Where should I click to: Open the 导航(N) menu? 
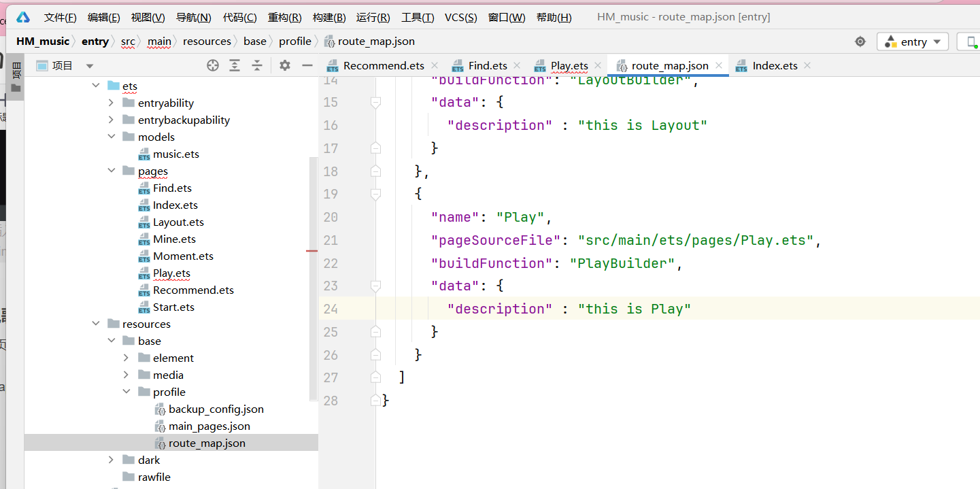(x=193, y=17)
